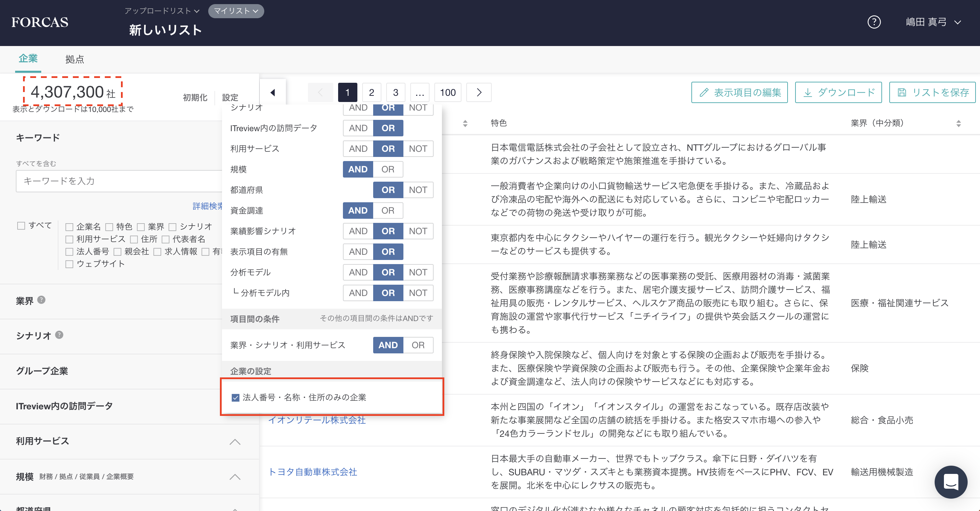Enable the 企業名 keyword checkbox

(69, 227)
